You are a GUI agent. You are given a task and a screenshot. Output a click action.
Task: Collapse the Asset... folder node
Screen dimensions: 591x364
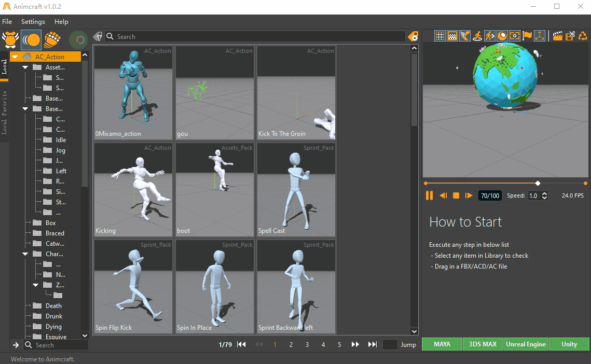point(25,67)
